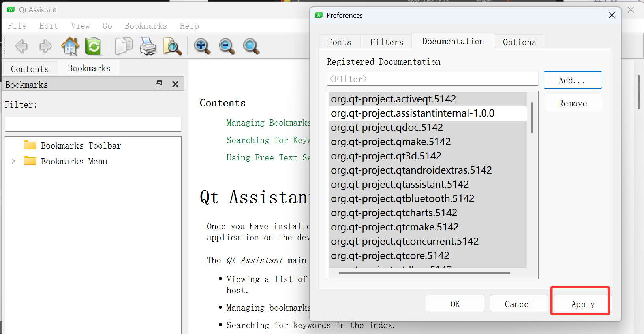
Task: Select org.qt-project.qtconcurrent.5142 entry
Action: click(x=428, y=241)
